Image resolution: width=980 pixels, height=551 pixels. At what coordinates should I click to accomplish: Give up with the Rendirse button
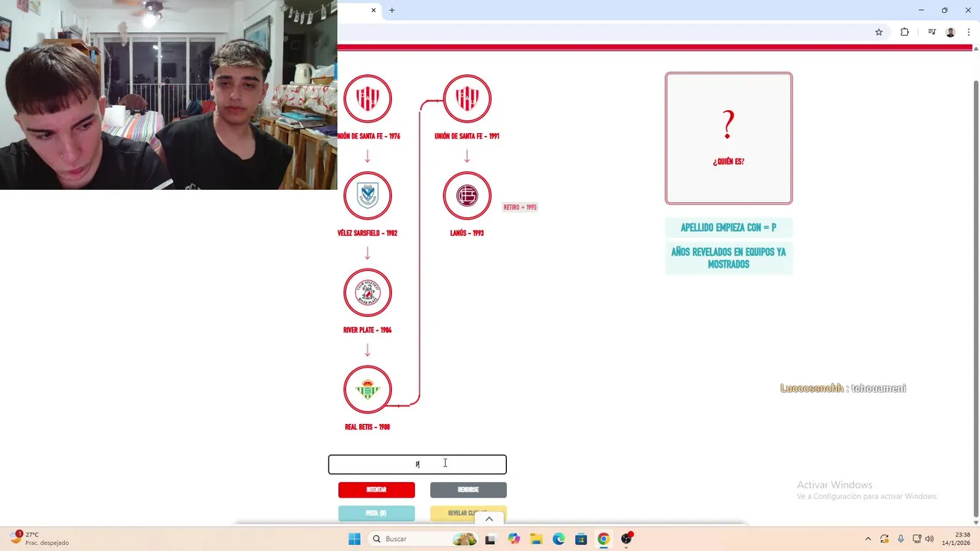click(x=469, y=490)
